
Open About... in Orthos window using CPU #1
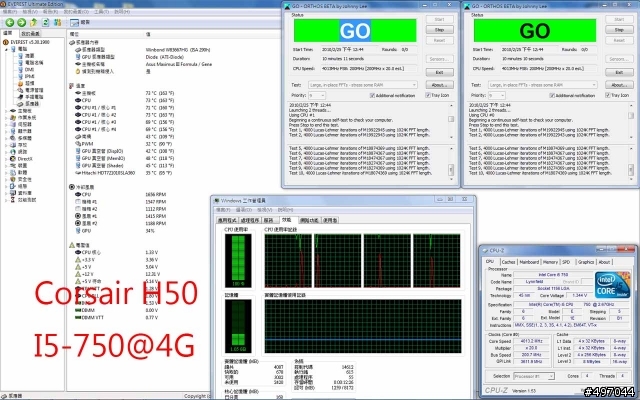point(440,85)
